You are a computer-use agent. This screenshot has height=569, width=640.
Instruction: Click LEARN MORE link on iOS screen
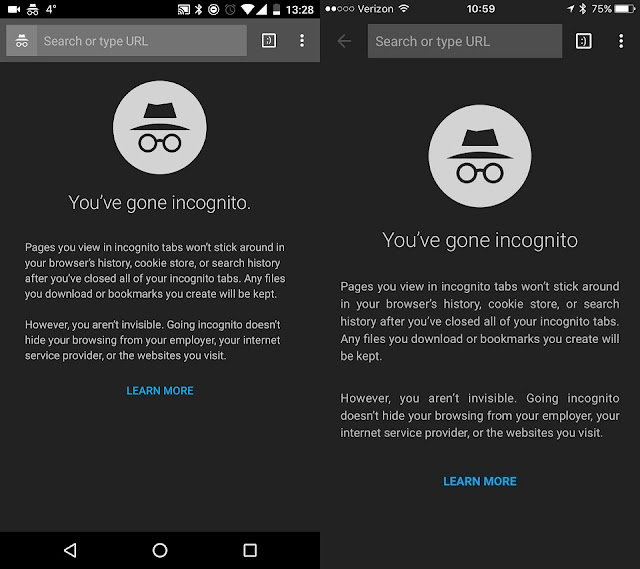coord(480,481)
